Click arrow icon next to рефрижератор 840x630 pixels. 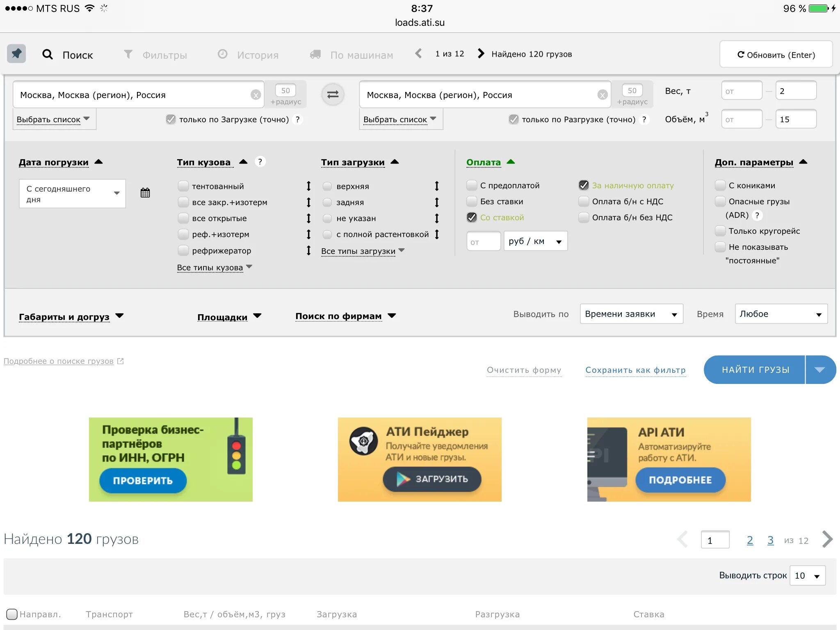tap(308, 250)
